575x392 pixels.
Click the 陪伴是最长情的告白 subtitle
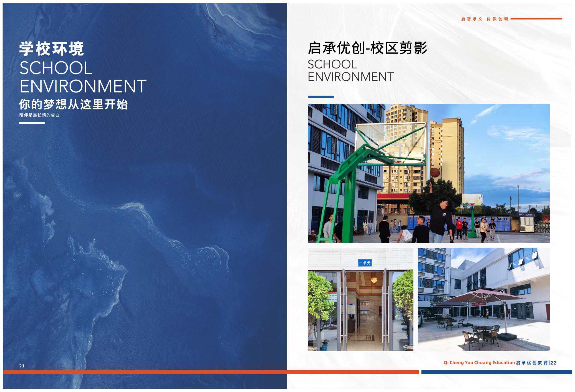(x=39, y=115)
